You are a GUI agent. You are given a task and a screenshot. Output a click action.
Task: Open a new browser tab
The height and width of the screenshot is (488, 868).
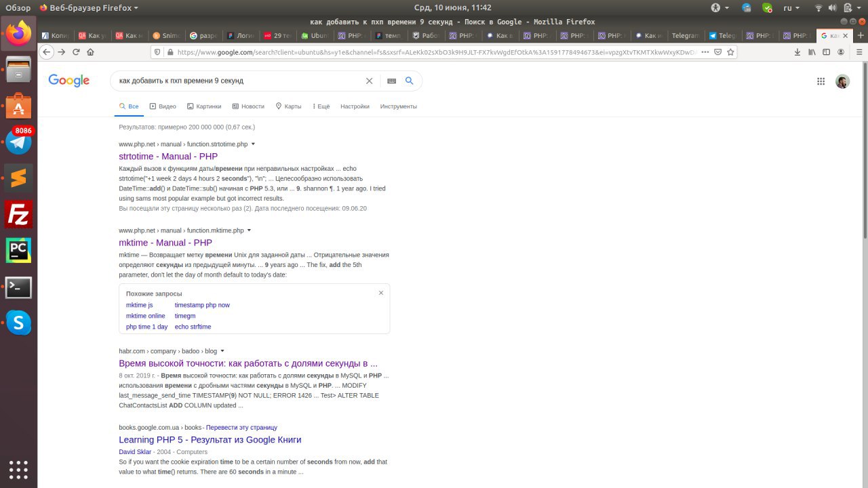(861, 36)
